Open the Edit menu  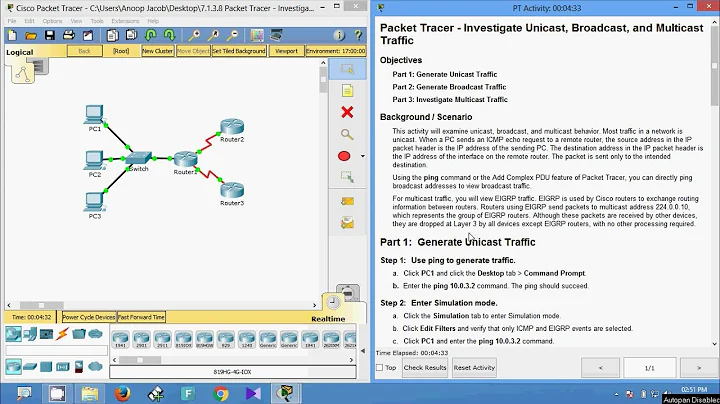pyautogui.click(x=29, y=21)
